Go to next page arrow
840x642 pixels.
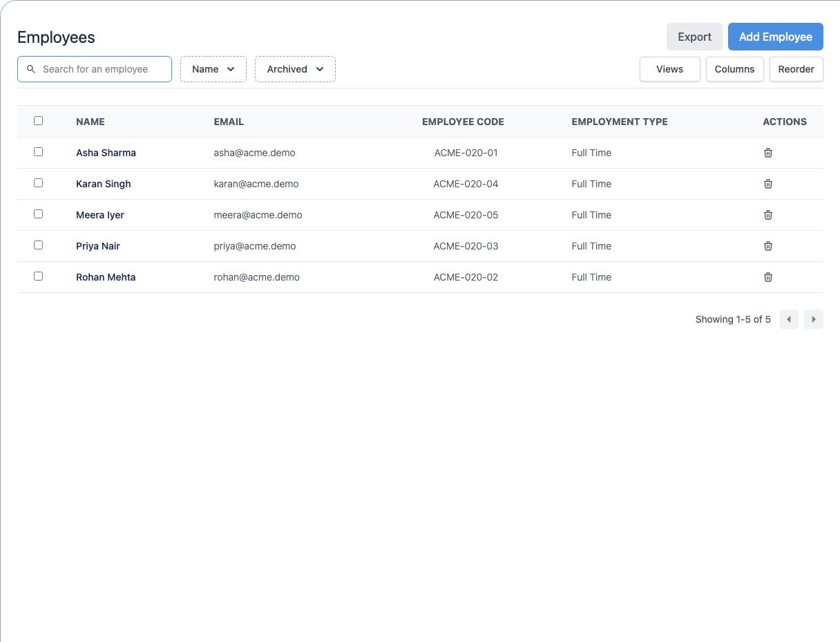pyautogui.click(x=814, y=319)
